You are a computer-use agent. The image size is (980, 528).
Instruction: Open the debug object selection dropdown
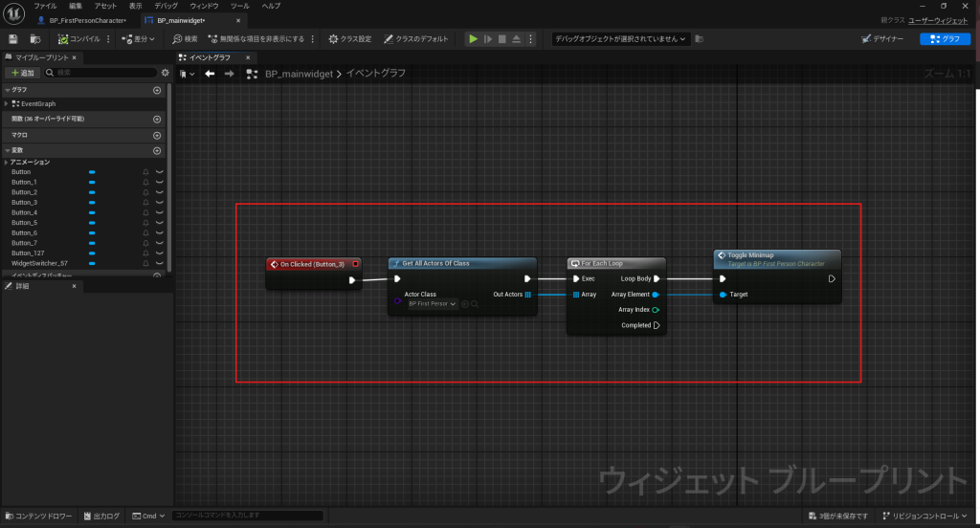click(621, 39)
